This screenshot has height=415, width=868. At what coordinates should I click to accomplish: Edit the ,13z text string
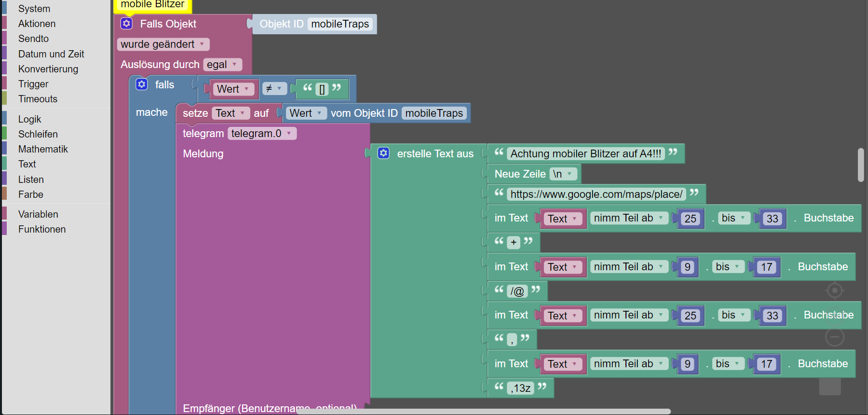[x=521, y=388]
